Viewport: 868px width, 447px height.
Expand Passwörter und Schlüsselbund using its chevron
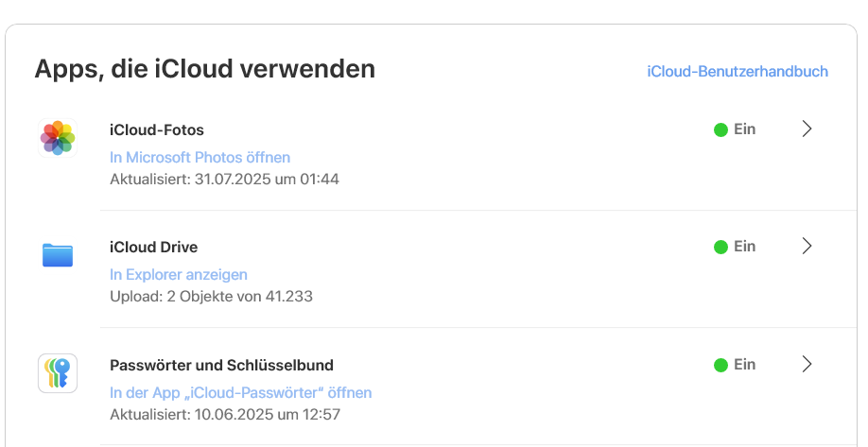[x=807, y=364]
